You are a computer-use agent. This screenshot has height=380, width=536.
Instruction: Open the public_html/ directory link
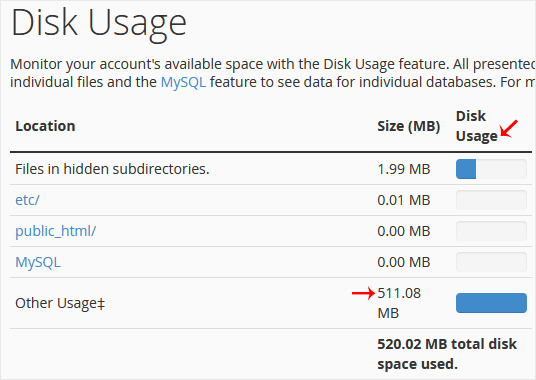pyautogui.click(x=56, y=231)
